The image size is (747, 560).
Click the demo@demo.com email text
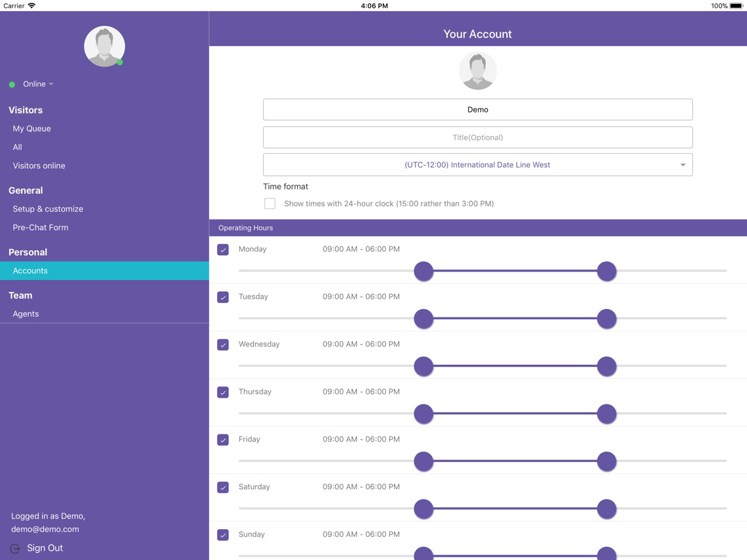[x=45, y=529]
